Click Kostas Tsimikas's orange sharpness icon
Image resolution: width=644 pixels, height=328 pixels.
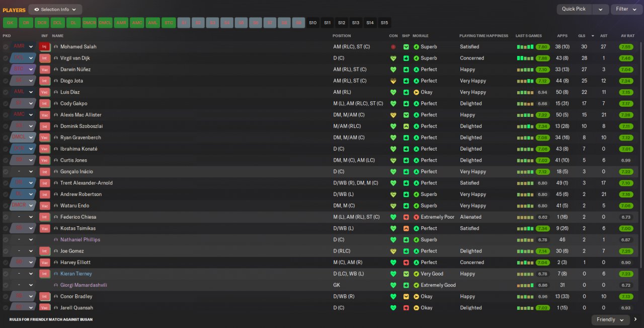(x=406, y=228)
